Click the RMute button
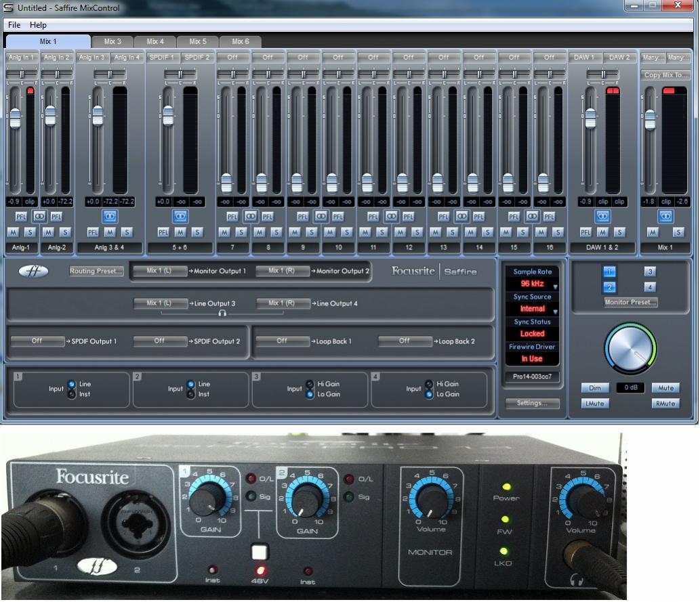The image size is (700, 602). tap(665, 404)
